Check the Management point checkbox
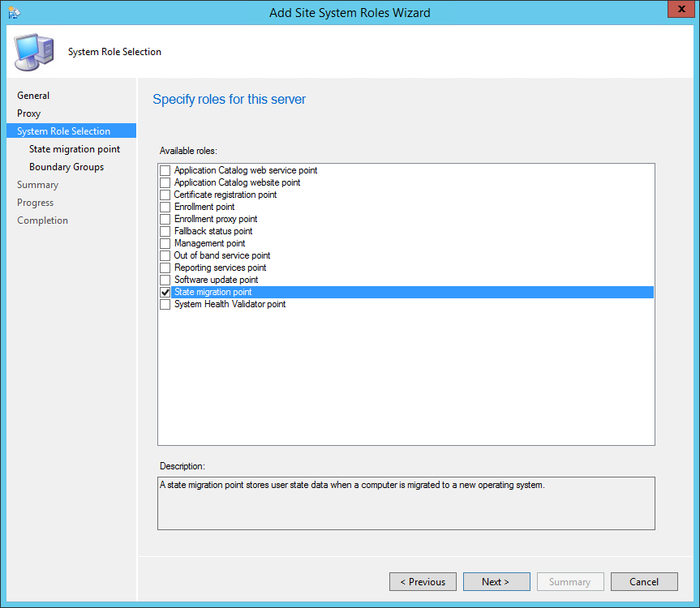This screenshot has height=608, width=700. tap(165, 243)
